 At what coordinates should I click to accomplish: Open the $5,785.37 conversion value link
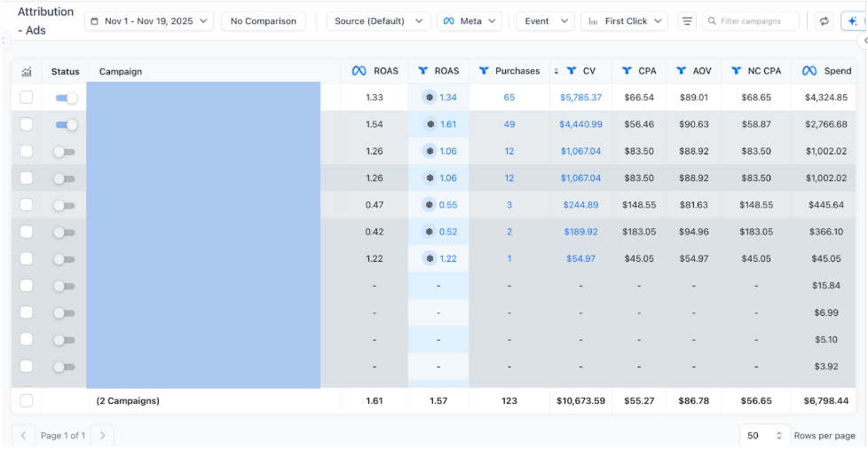click(580, 98)
